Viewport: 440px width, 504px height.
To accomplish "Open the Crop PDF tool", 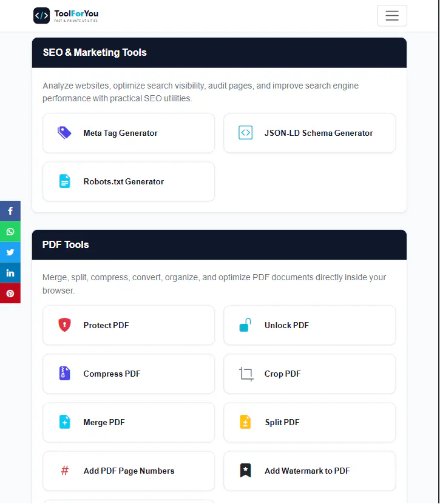I will coord(310,374).
